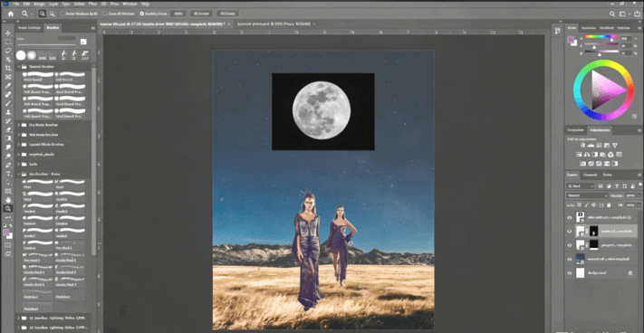Click the Hue slider in Color panel

(601, 36)
